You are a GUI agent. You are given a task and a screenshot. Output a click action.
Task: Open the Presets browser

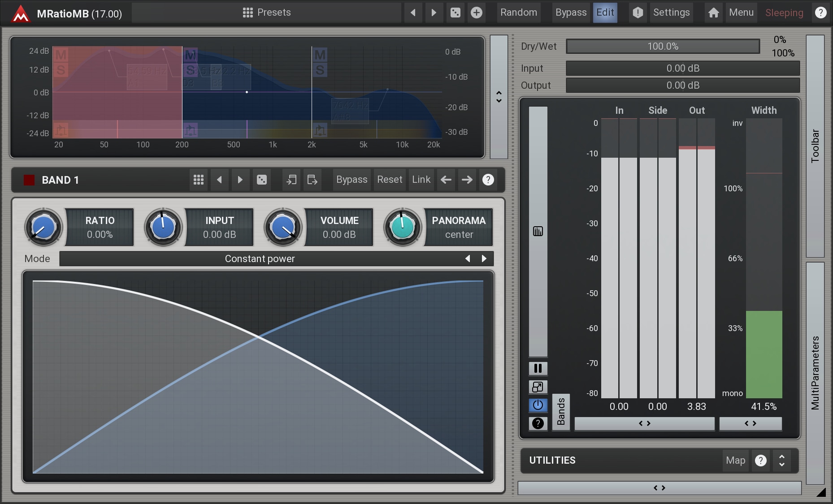267,13
